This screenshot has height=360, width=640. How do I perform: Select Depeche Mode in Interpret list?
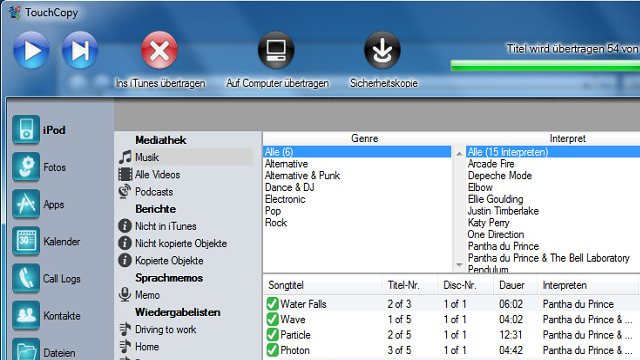coord(500,176)
